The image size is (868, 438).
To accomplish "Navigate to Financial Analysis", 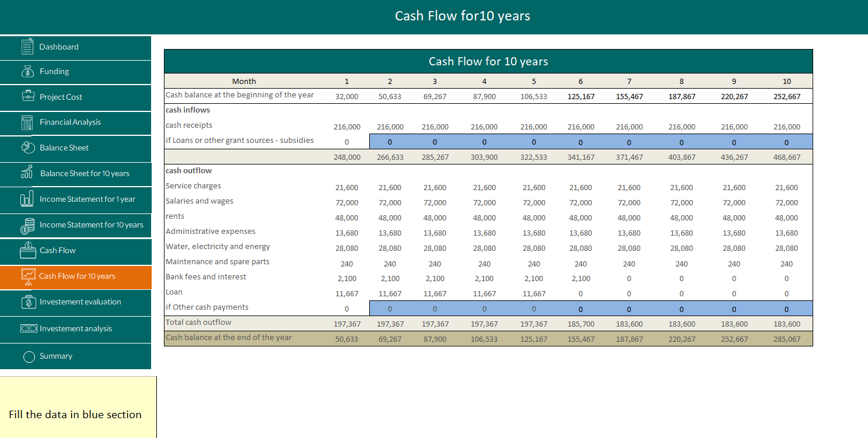I will 75,122.
